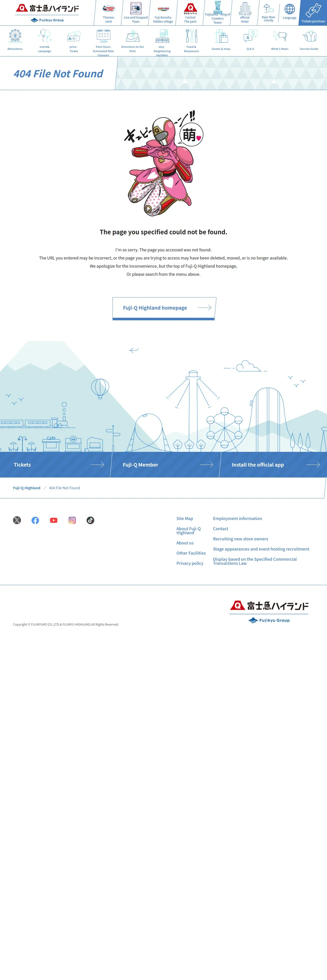Open the X (Twitter) social icon
This screenshot has width=327, height=980.
click(17, 520)
